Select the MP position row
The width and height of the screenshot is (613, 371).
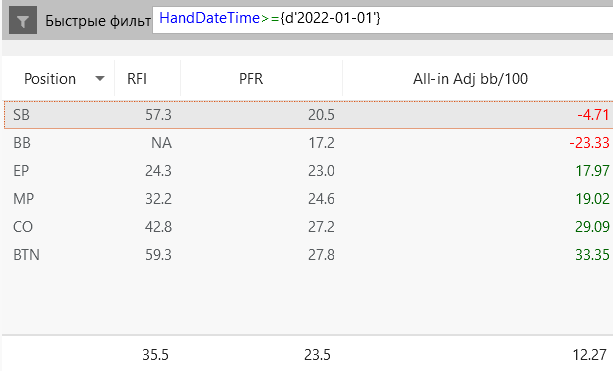click(x=308, y=199)
